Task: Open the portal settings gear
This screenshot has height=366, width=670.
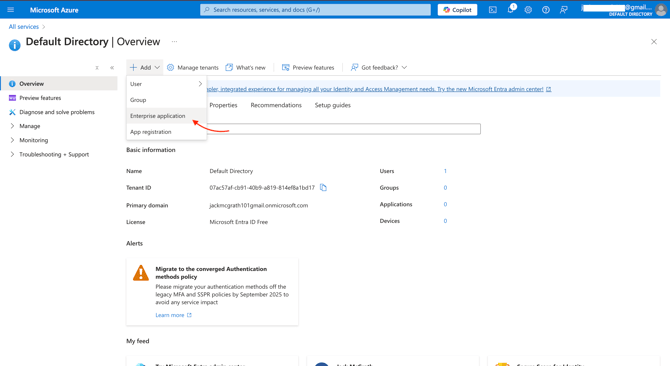Action: pyautogui.click(x=528, y=10)
